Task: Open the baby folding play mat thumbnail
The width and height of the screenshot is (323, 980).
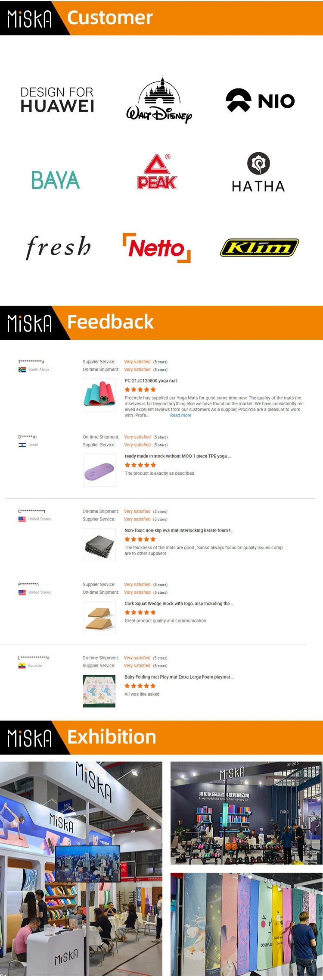Action: [x=99, y=691]
